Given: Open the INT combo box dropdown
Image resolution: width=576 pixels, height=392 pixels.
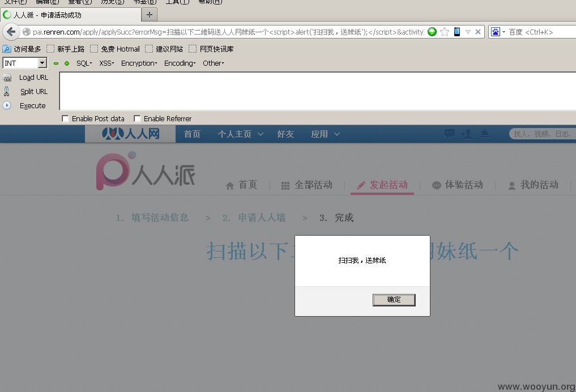Looking at the screenshot, I should pos(42,63).
